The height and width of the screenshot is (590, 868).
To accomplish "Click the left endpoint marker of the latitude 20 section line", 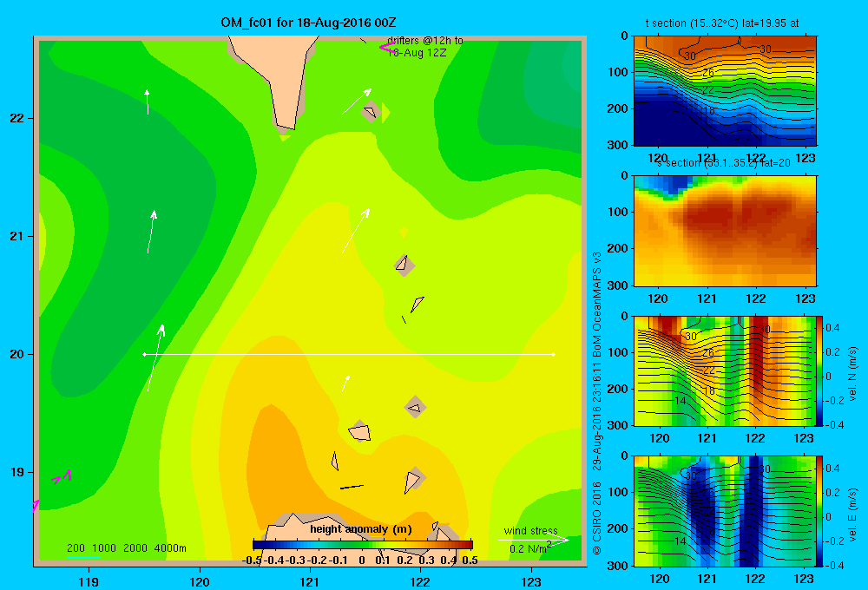I will coord(144,354).
